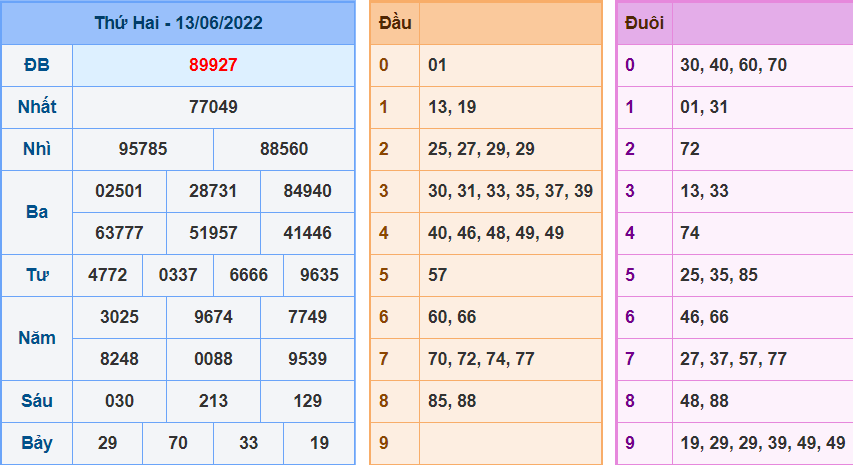Select Đuôi values 19, 29, 29, 39, 49, 49

tap(763, 443)
